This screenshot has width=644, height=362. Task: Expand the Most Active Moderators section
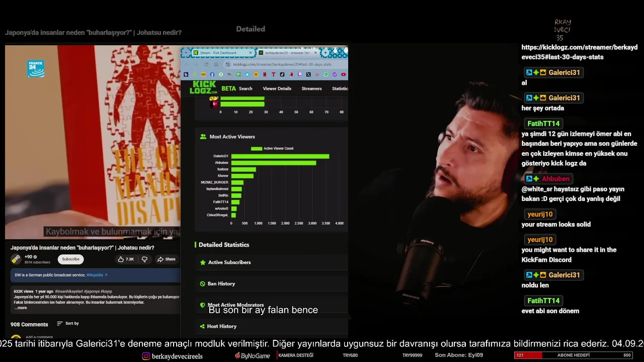coord(272,305)
